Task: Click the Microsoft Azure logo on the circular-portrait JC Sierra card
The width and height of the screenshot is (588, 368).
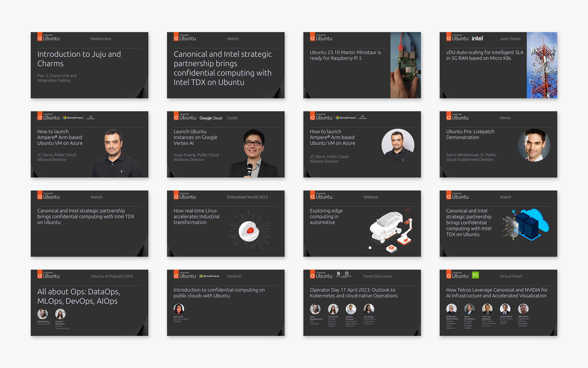Action: click(x=345, y=118)
